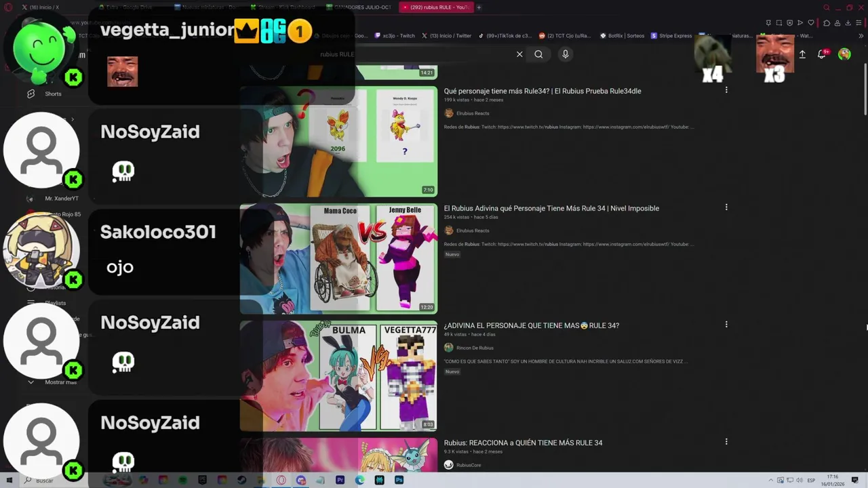Click RubiusCore channel name
This screenshot has height=488, width=868.
pyautogui.click(x=469, y=465)
